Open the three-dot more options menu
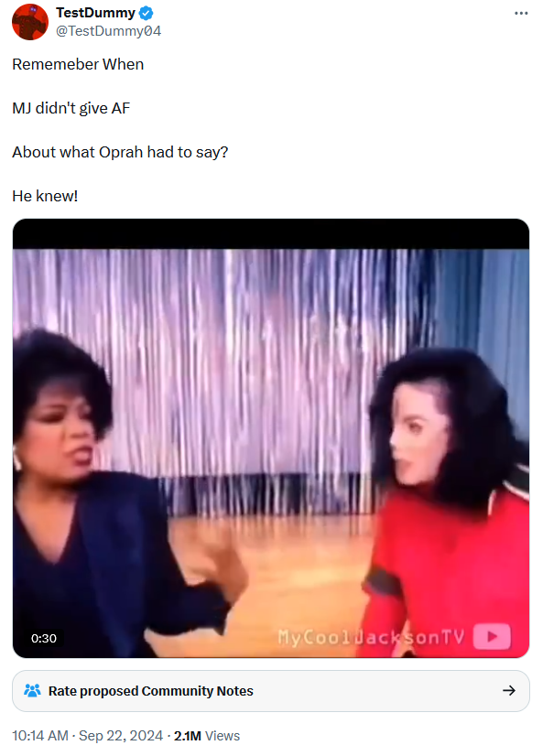Image resolution: width=543 pixels, height=756 pixels. 521,13
